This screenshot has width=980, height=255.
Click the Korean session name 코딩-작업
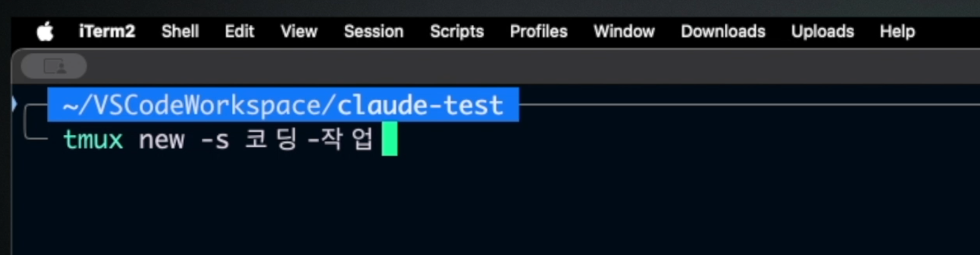309,139
